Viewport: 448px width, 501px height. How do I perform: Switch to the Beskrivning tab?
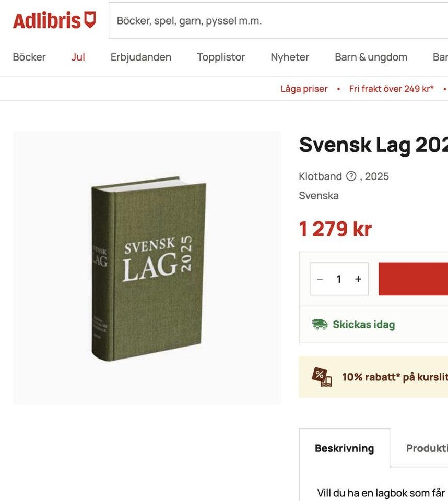(x=344, y=448)
